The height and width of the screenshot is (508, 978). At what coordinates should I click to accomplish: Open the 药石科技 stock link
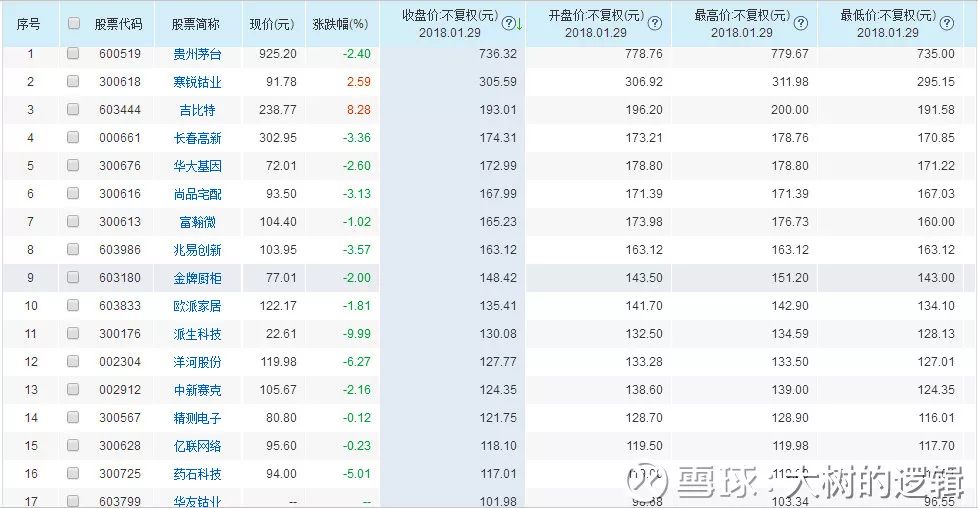point(197,474)
